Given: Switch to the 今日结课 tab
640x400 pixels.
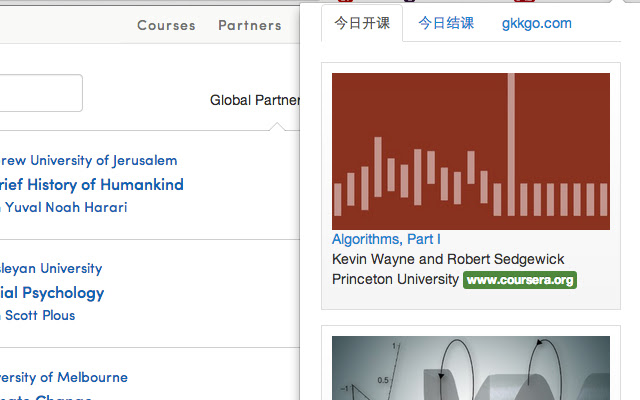Looking at the screenshot, I should (446, 23).
